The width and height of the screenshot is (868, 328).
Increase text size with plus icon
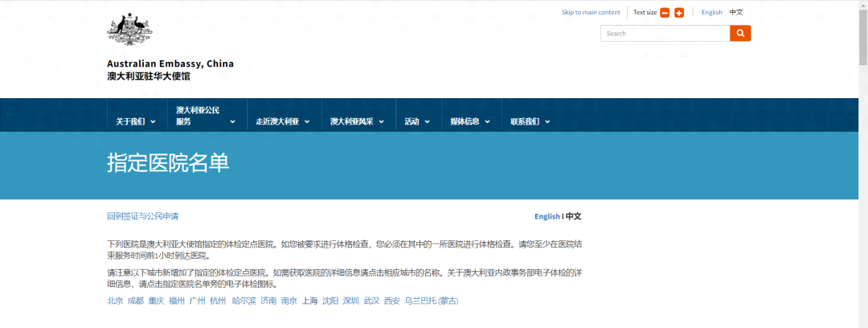(x=679, y=13)
